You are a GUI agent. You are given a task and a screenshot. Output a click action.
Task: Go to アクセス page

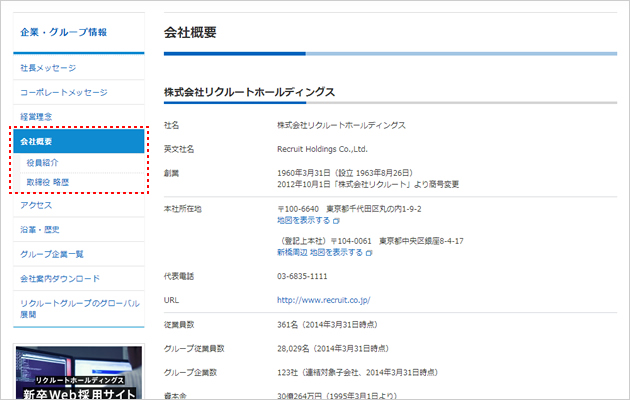point(36,205)
